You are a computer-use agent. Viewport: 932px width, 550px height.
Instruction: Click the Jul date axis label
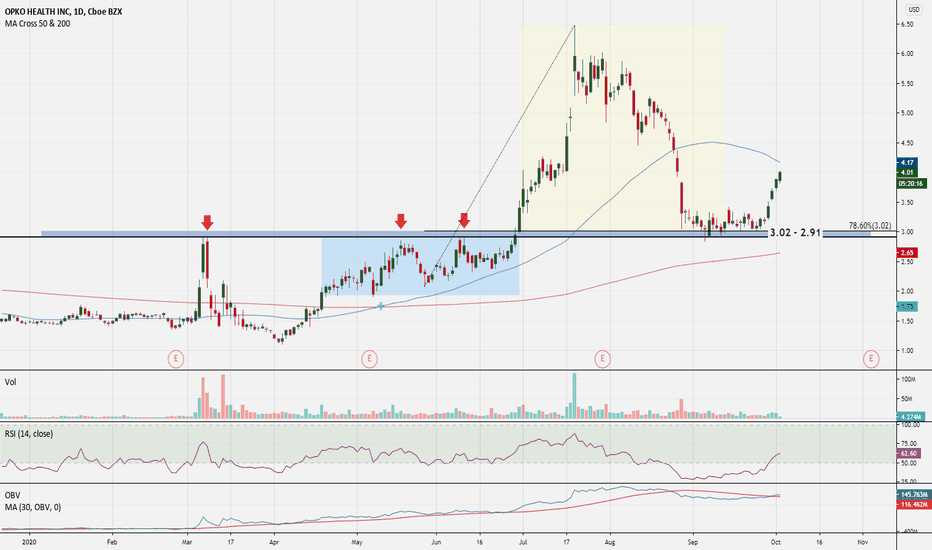(x=523, y=542)
